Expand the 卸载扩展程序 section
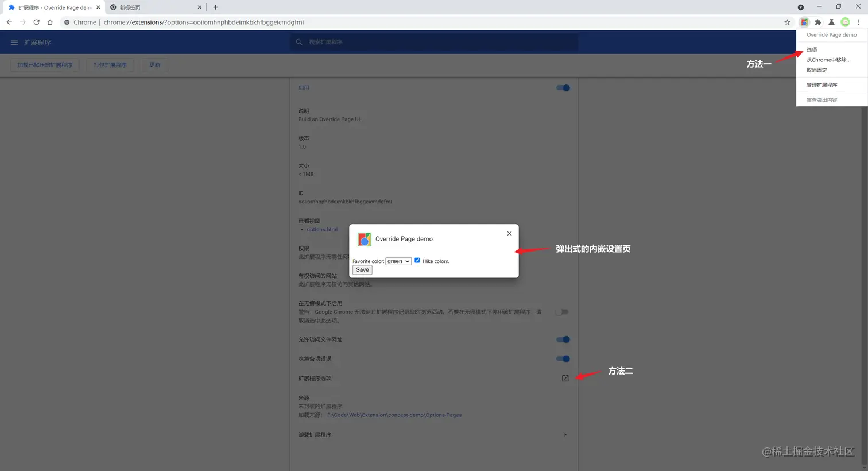Image resolution: width=868 pixels, height=471 pixels. click(x=564, y=434)
